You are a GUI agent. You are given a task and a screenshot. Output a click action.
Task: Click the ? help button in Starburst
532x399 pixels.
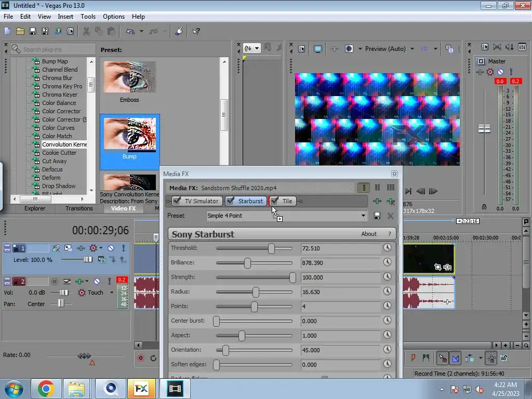coord(390,234)
